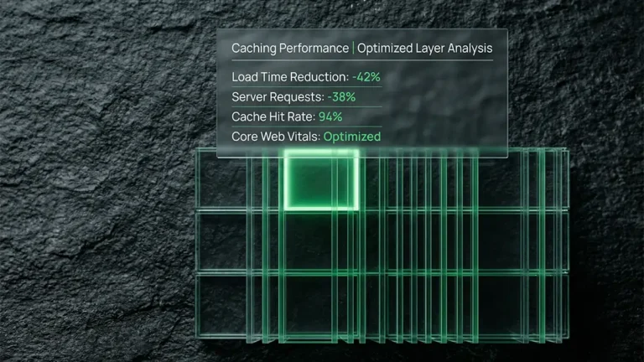Select the leftmost glass cell in middle row
The width and height of the screenshot is (644, 362).
[x=221, y=241]
